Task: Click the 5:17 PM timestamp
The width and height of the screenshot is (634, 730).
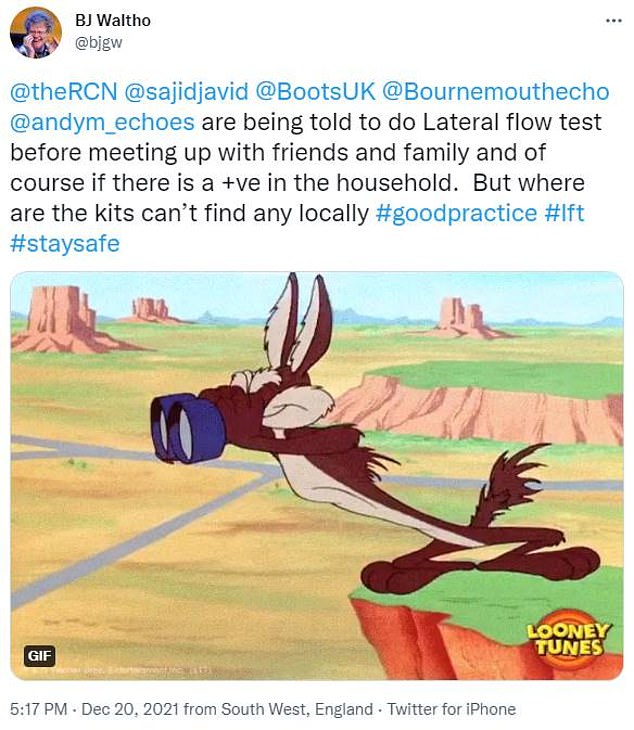Action: pyautogui.click(x=38, y=709)
